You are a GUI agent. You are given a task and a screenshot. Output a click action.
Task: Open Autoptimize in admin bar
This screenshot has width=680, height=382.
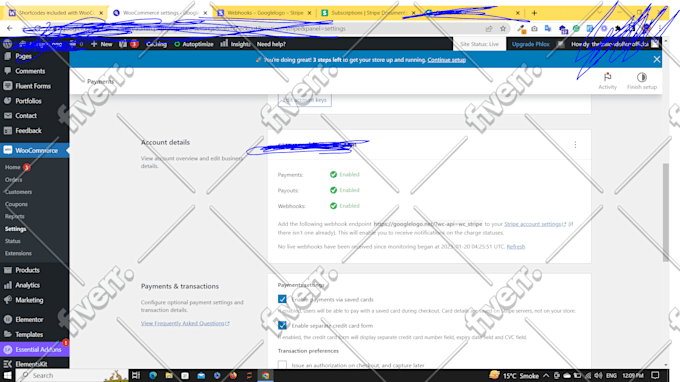tap(194, 44)
